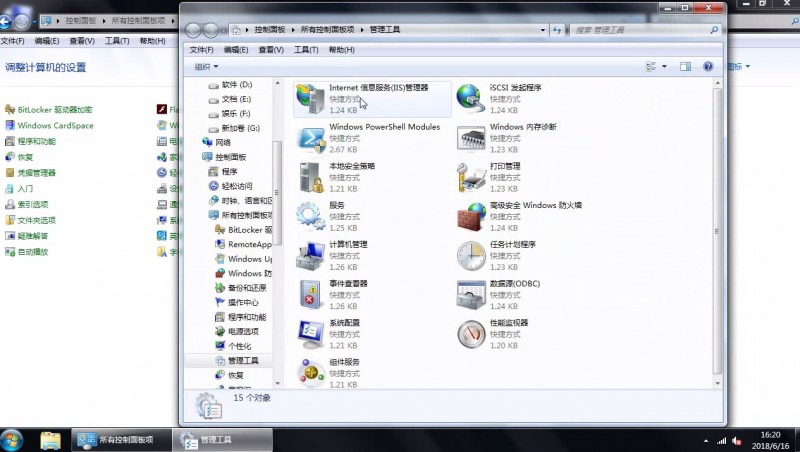Viewport: 800px width, 452px height.
Task: Click 管理工具 in the breadcrumb path
Action: click(x=385, y=30)
